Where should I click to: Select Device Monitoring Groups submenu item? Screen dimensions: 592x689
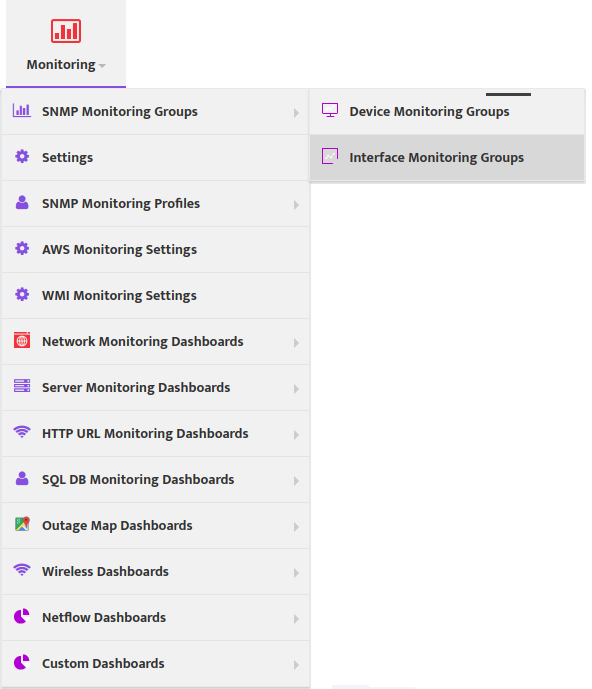point(447,112)
